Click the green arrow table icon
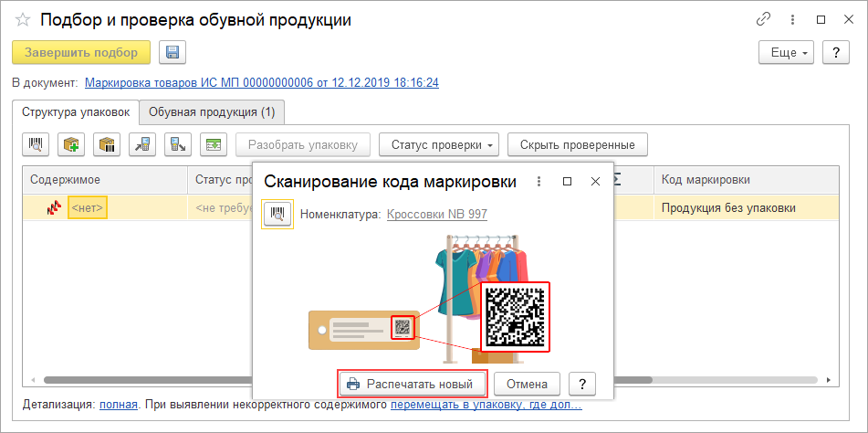The width and height of the screenshot is (868, 433). [214, 145]
